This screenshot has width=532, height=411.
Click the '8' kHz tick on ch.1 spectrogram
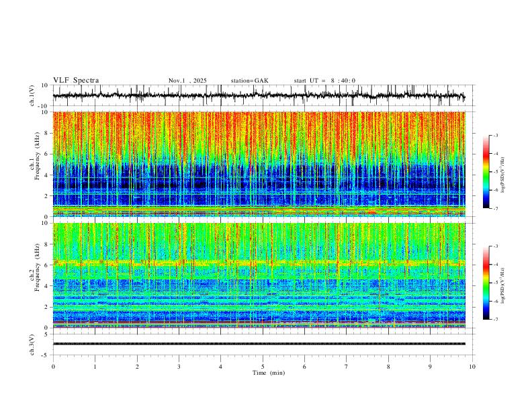click(47, 133)
